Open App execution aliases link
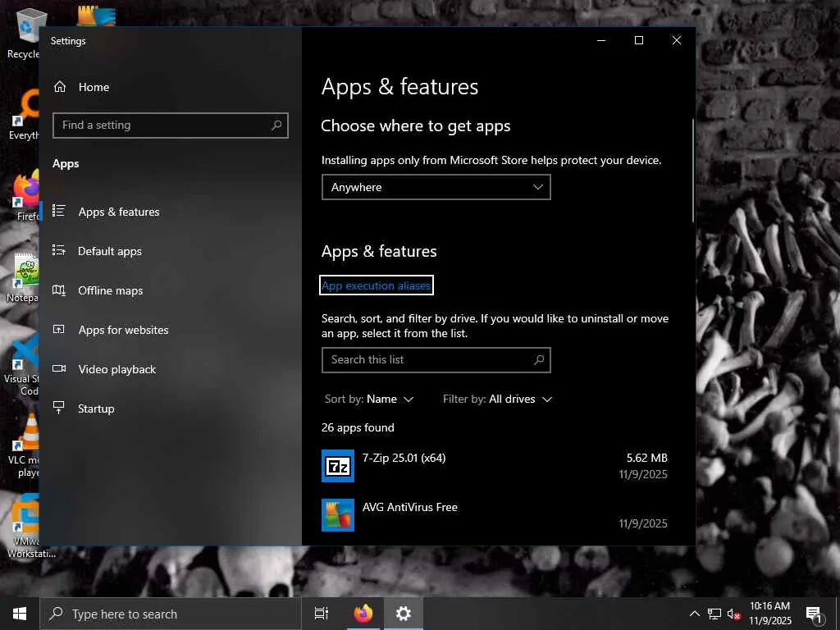 [376, 285]
